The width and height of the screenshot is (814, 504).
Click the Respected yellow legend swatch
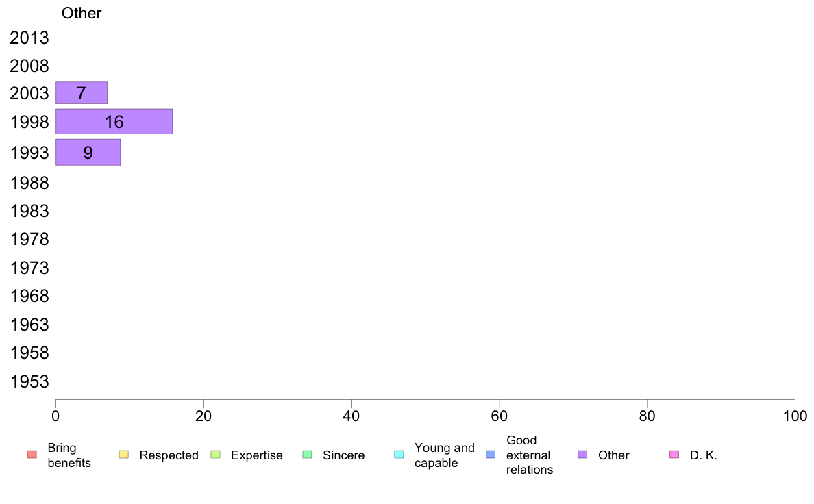coord(123,455)
